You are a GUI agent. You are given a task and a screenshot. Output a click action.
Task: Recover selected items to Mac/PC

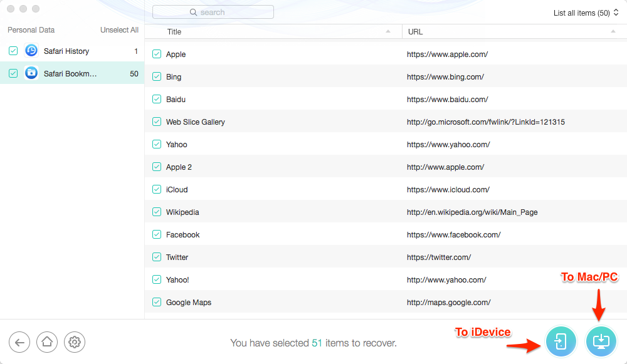[601, 341]
